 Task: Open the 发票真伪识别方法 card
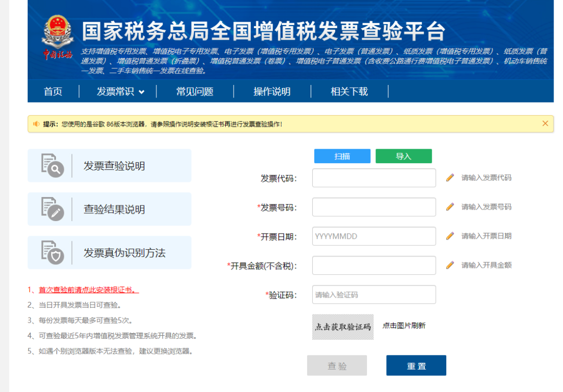point(109,252)
